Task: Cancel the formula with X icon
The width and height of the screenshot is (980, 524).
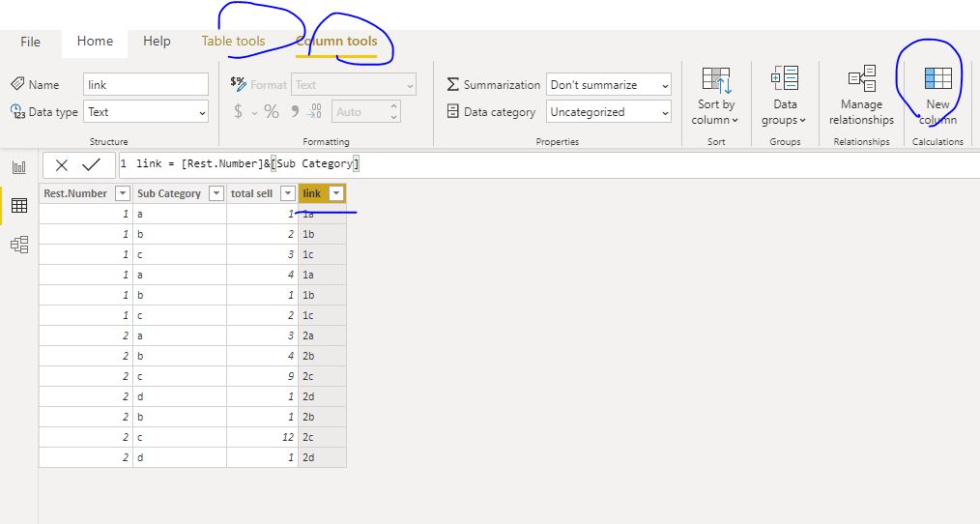Action: [x=61, y=165]
